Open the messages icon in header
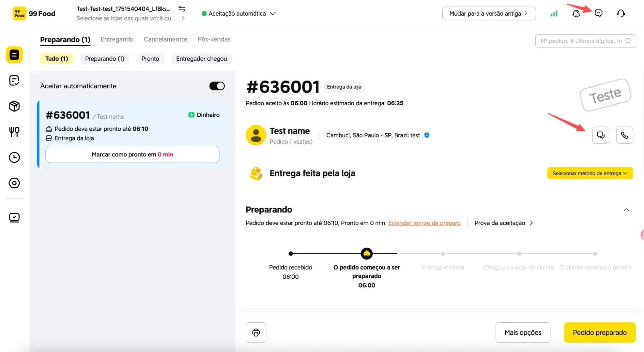Screen dimensions: 644x352 click(x=598, y=13)
